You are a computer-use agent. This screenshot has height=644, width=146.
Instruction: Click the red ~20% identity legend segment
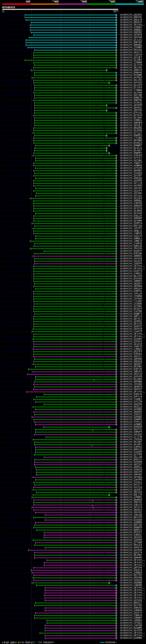tap(16, 4)
